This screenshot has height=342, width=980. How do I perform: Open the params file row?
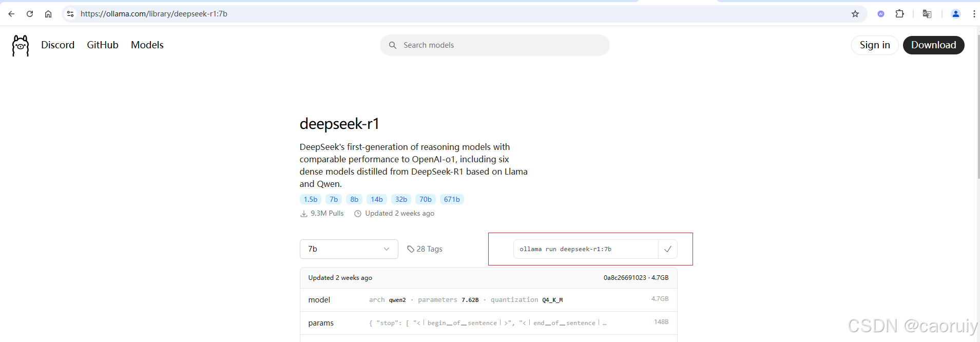pyautogui.click(x=488, y=323)
